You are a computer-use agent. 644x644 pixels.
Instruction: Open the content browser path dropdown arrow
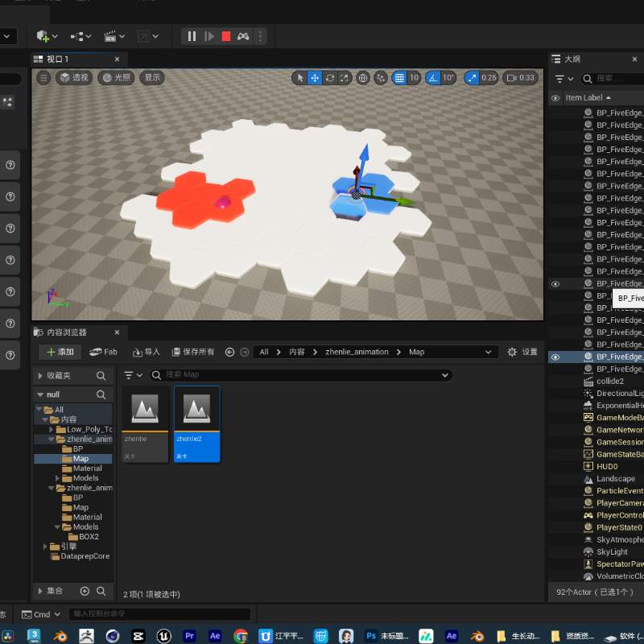(x=489, y=352)
